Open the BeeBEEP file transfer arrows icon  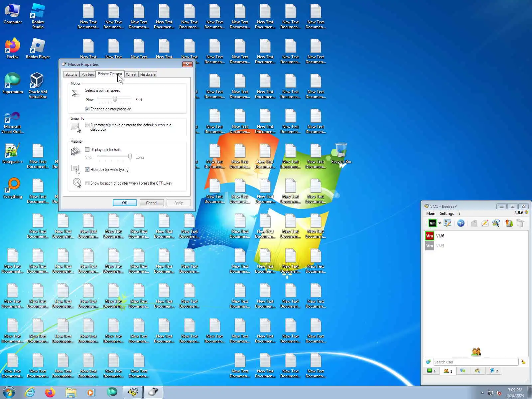[x=509, y=223]
